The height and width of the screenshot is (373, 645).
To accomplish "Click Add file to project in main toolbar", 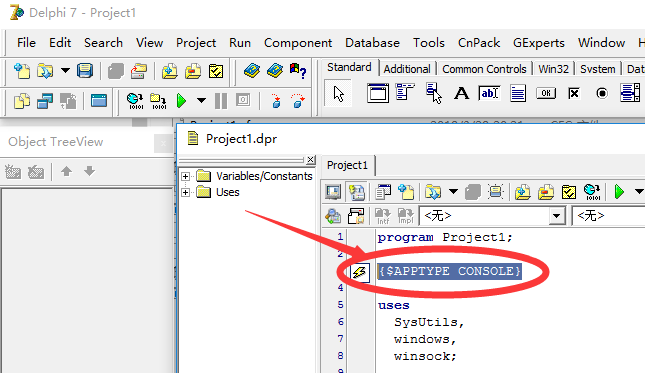I will (x=169, y=71).
